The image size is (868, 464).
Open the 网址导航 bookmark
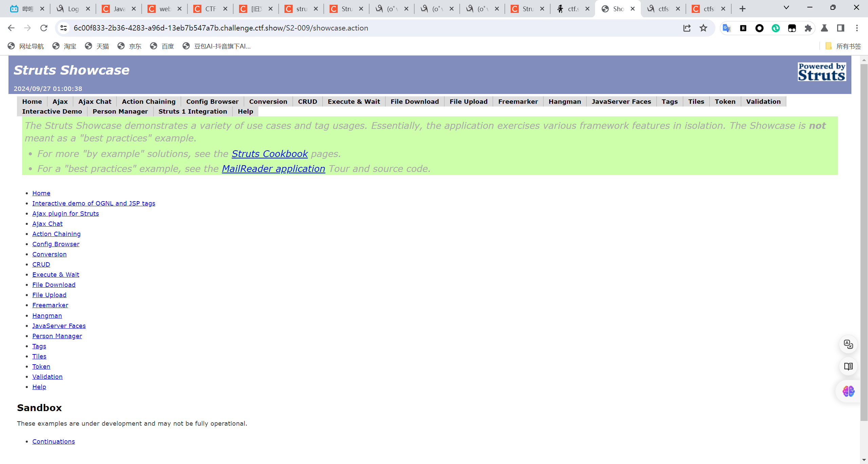tap(26, 46)
